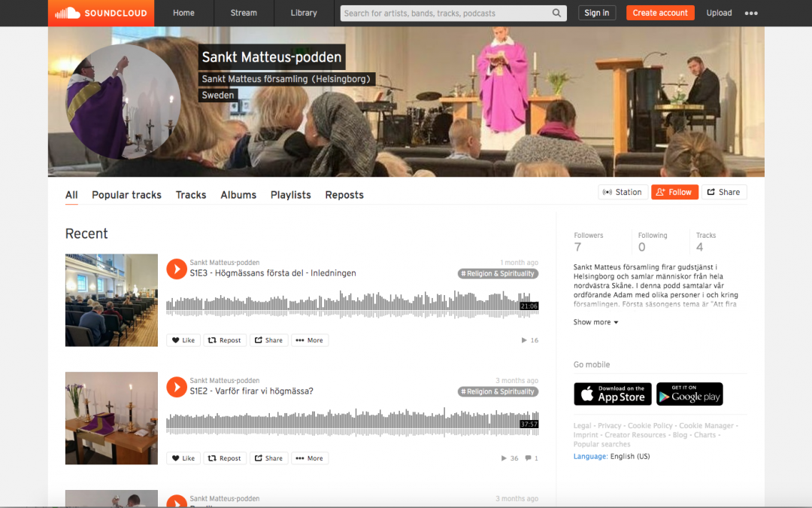This screenshot has width=812, height=508.
Task: Get it on Google Play badge
Action: coord(689,394)
